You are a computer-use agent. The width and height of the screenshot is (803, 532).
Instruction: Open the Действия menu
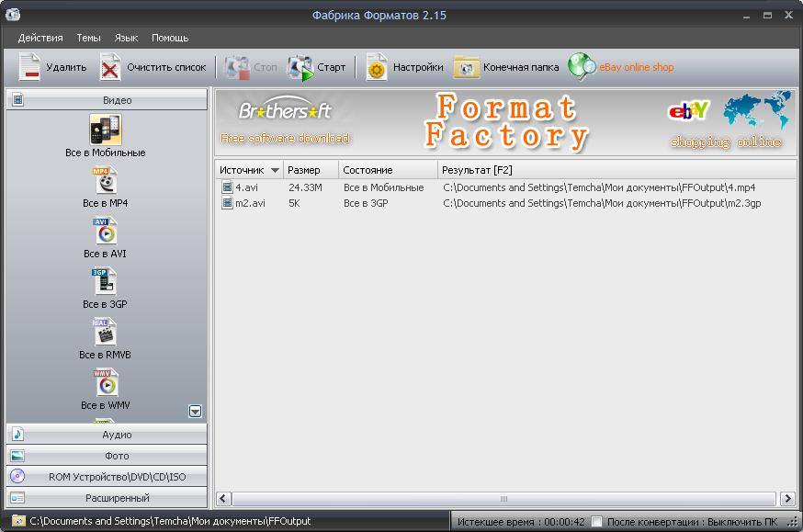click(40, 38)
